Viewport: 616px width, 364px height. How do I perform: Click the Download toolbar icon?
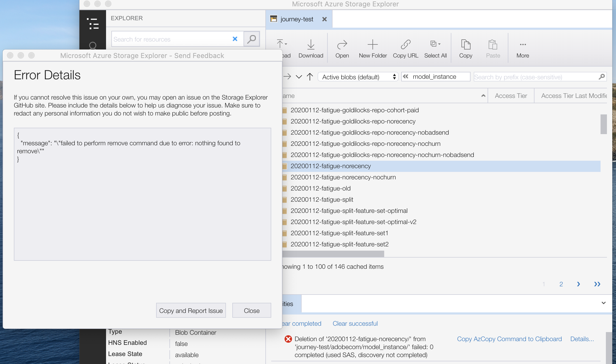point(311,48)
